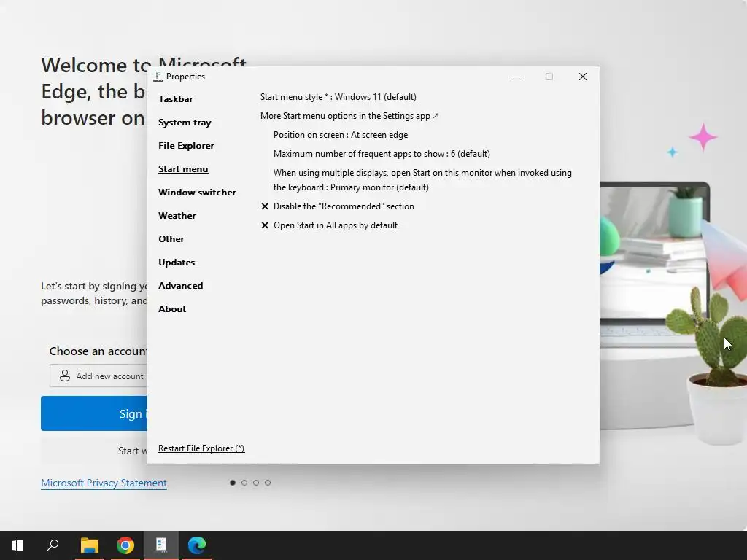
Task: Open Google Chrome from taskbar
Action: [x=125, y=545]
